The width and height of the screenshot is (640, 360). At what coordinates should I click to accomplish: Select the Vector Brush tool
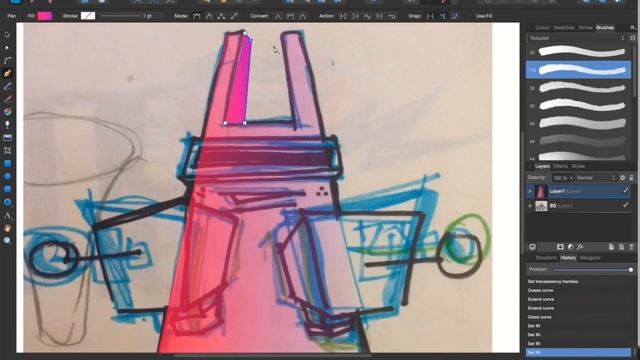pyautogui.click(x=7, y=99)
